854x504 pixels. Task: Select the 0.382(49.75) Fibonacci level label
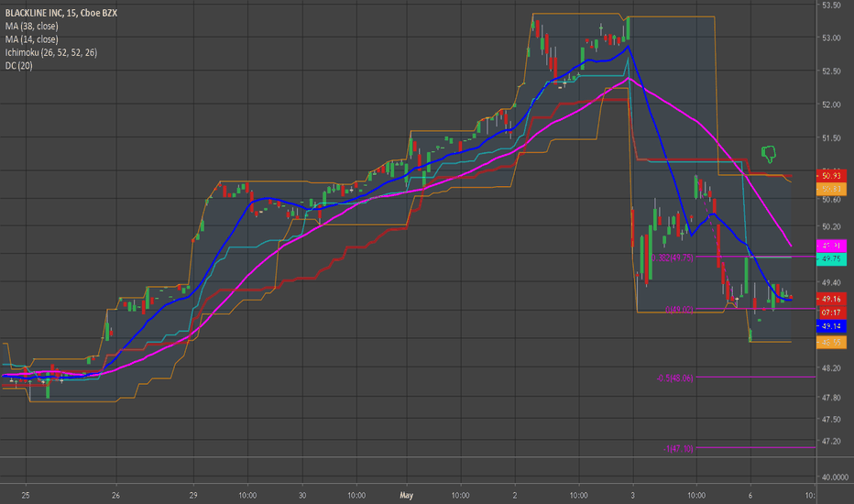coord(673,257)
